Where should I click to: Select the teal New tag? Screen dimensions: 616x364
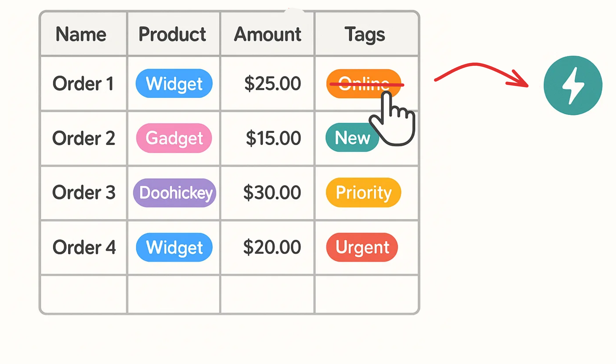tap(350, 138)
